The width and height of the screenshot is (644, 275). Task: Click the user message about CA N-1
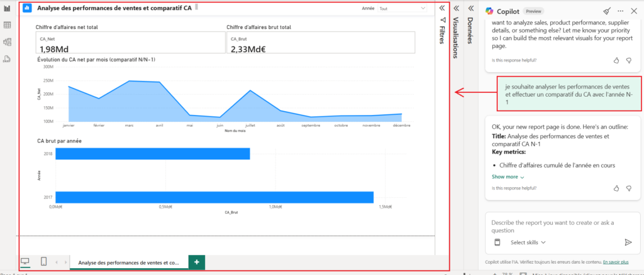point(569,94)
